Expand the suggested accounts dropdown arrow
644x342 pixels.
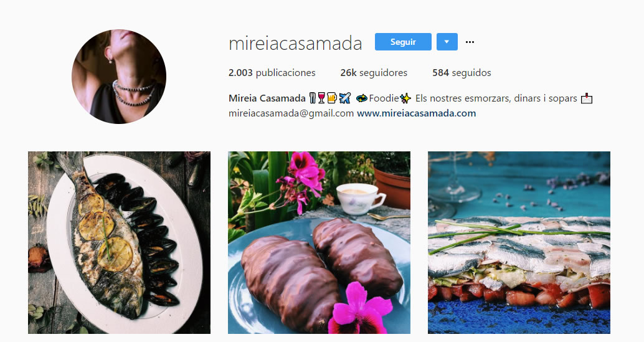pyautogui.click(x=447, y=42)
